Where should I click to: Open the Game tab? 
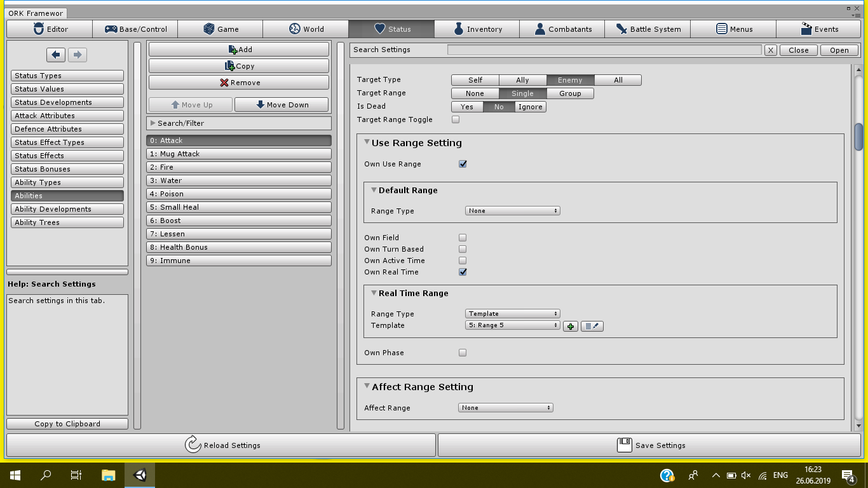[x=220, y=29]
